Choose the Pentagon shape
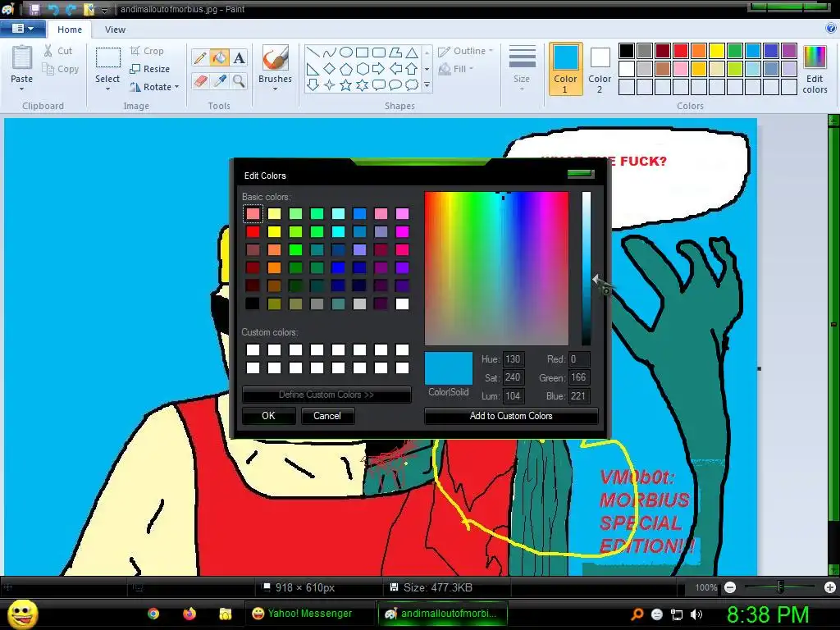 346,69
